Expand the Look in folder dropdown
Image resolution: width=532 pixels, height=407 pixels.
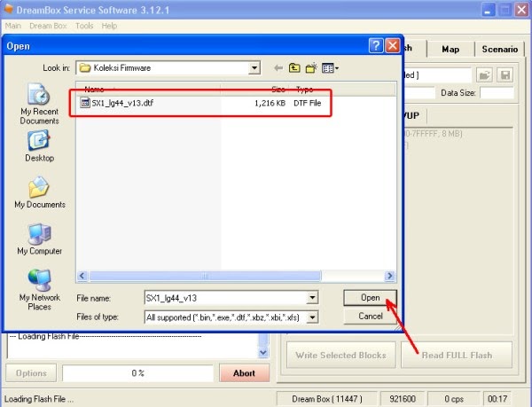254,67
